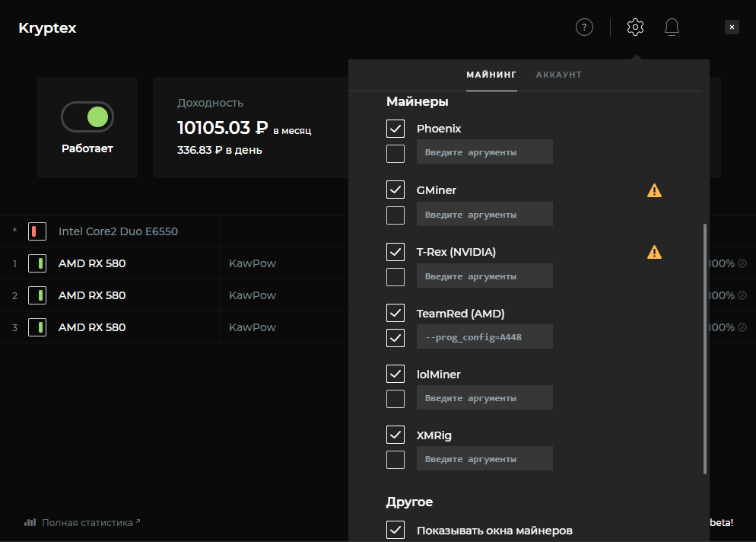Click the TeamRed --prog_config=A448 field
This screenshot has width=756, height=542.
click(x=484, y=336)
